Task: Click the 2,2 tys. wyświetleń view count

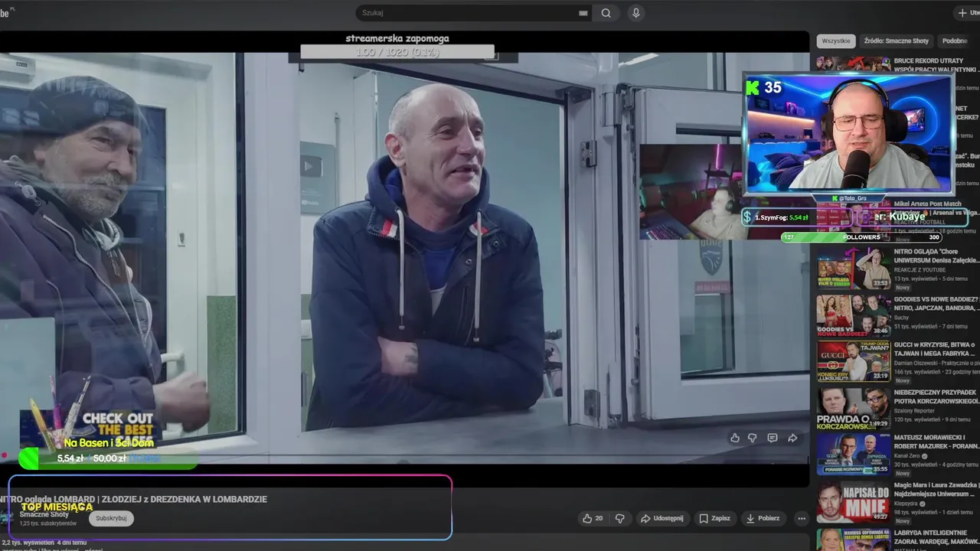Action: [x=27, y=543]
